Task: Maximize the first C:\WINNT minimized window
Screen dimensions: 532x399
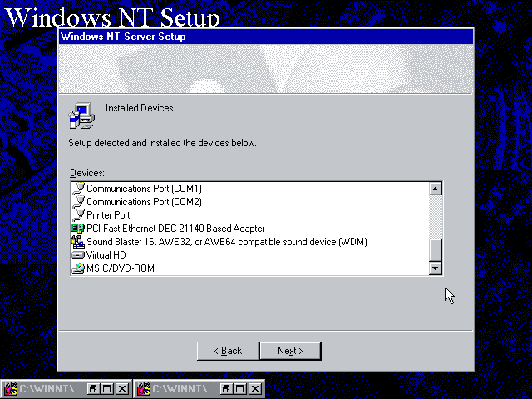Action: [x=107, y=389]
